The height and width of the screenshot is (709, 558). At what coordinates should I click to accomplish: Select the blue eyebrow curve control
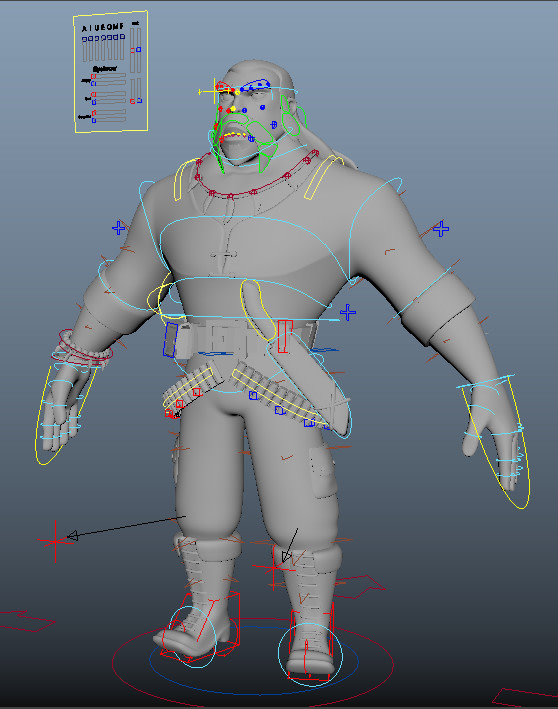(x=255, y=85)
